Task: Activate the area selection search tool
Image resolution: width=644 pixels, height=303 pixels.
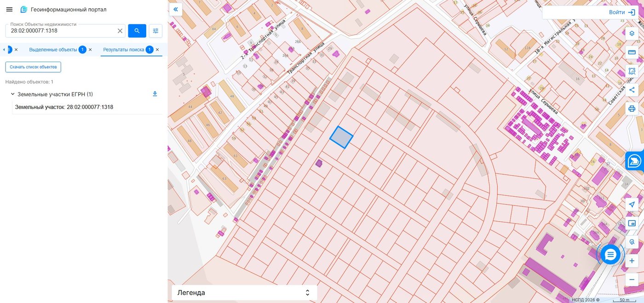Action: pyautogui.click(x=632, y=71)
